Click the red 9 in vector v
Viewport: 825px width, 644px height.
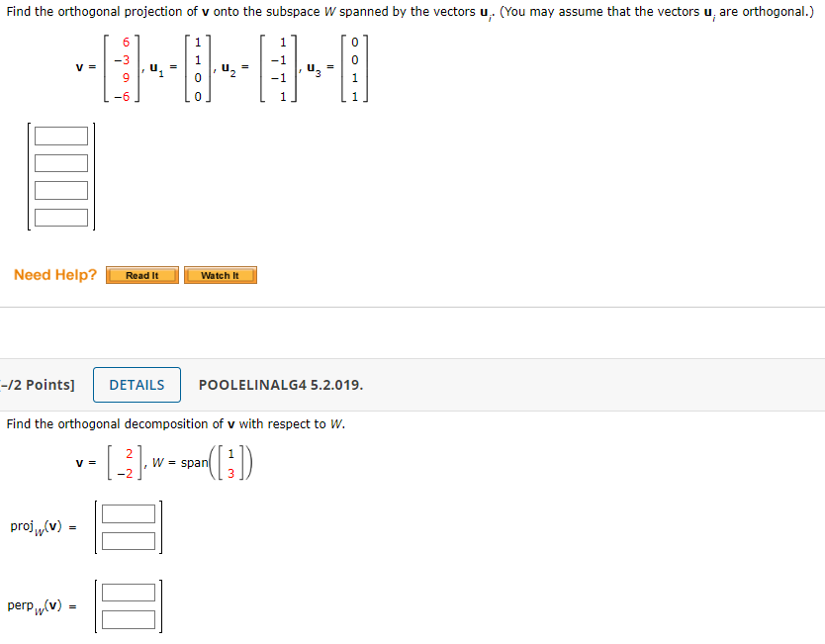[x=126, y=78]
